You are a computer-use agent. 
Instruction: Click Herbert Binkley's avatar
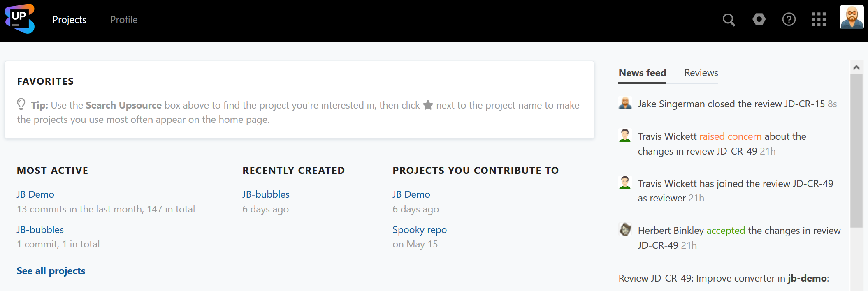coord(625,230)
